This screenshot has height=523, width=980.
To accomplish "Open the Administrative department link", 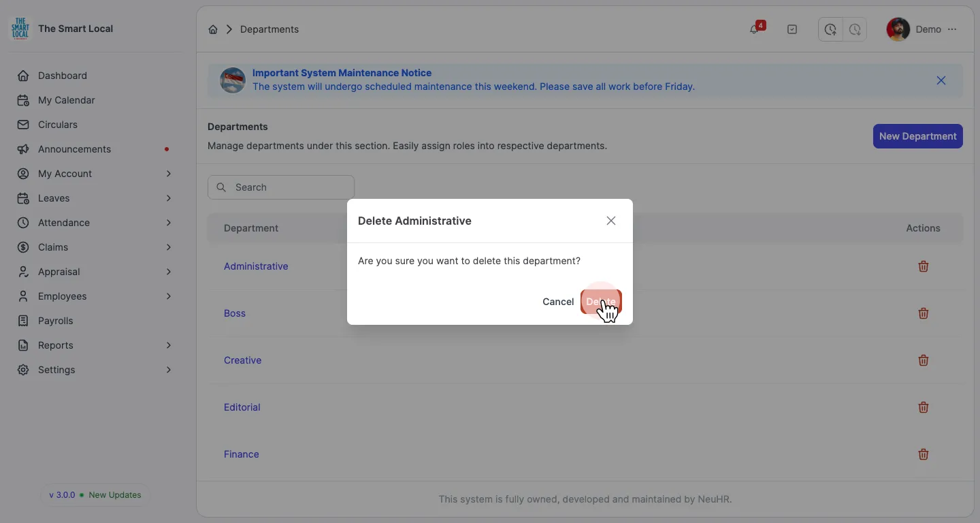I will [256, 266].
